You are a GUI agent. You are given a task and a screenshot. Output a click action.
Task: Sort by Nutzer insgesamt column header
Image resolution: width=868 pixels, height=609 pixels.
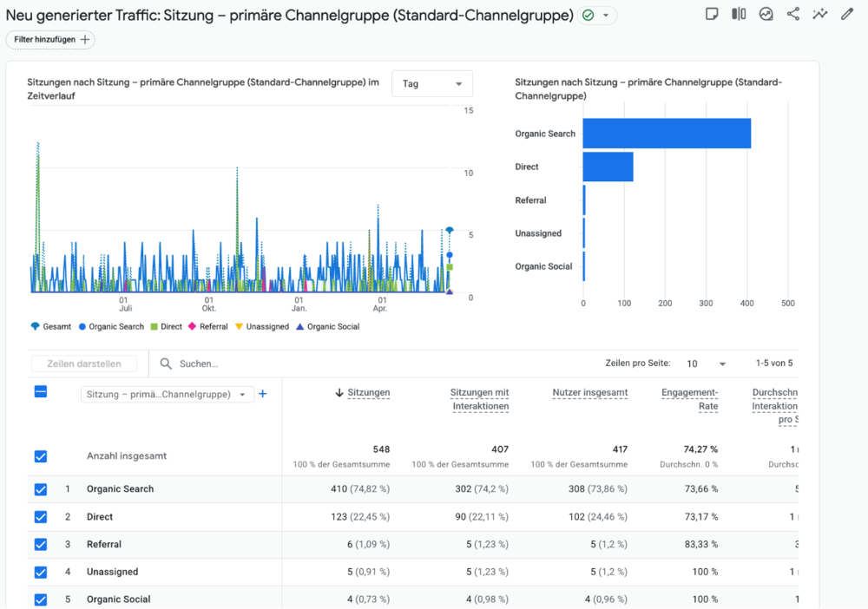coord(590,393)
